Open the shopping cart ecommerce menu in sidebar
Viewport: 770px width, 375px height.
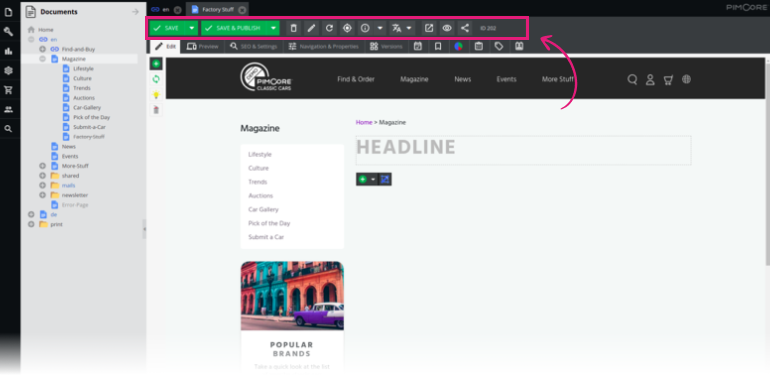[x=8, y=90]
